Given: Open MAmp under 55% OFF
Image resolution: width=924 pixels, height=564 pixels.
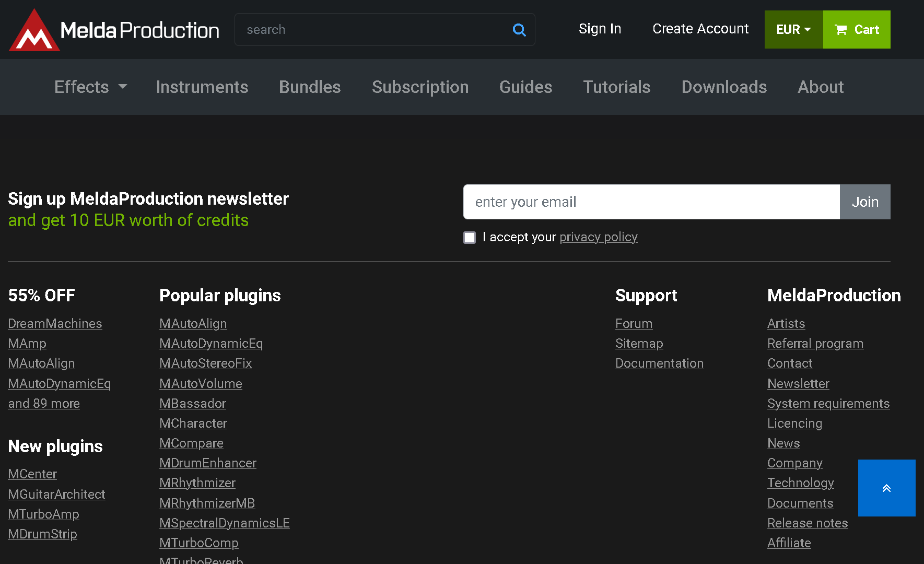Looking at the screenshot, I should (27, 344).
